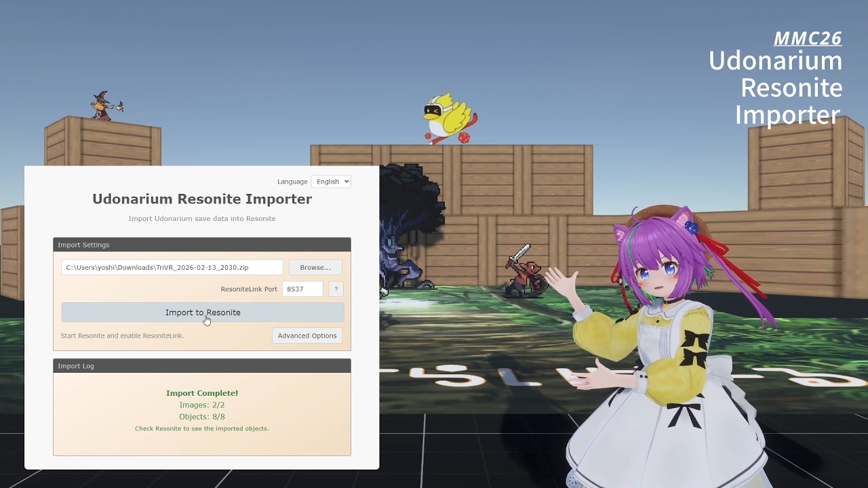Select the witch sprite on the crate

106,106
